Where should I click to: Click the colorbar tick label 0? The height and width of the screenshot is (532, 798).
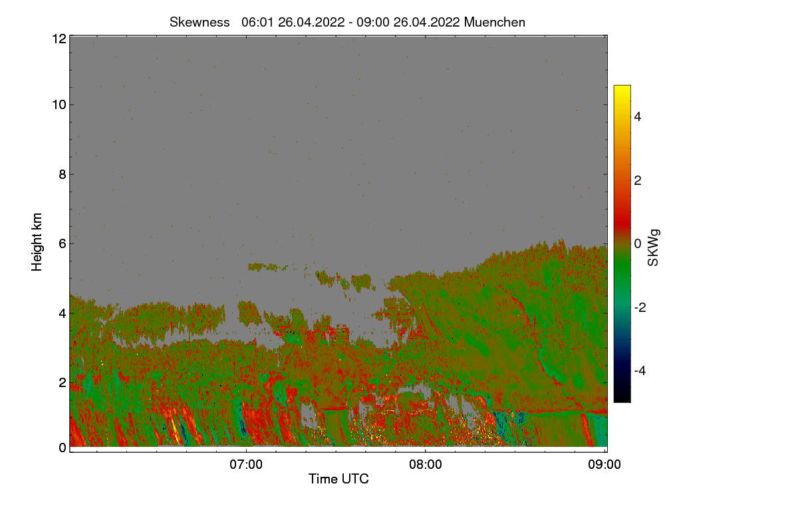pyautogui.click(x=637, y=243)
